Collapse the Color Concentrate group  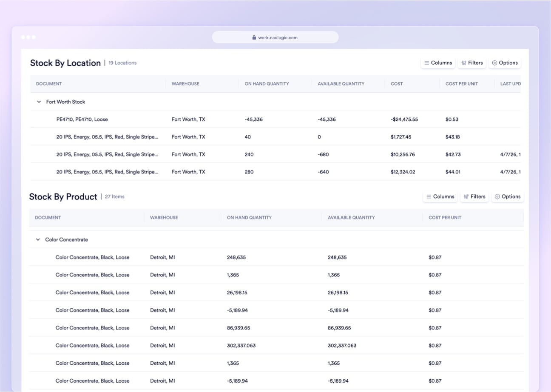[37, 239]
